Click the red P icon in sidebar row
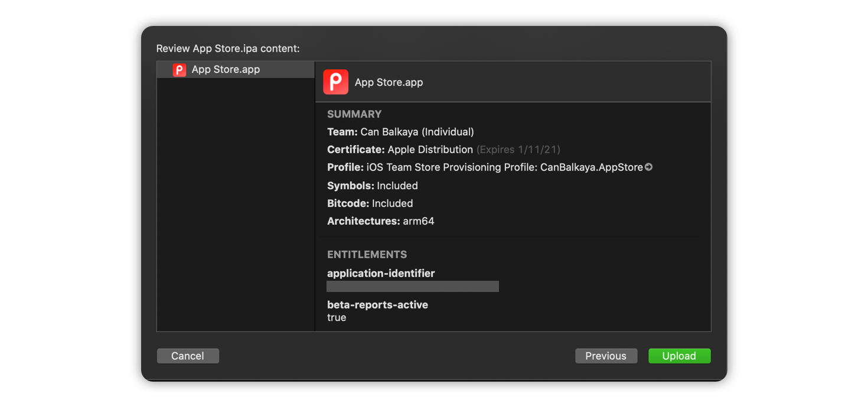Screen dimensions: 868x407 click(179, 70)
